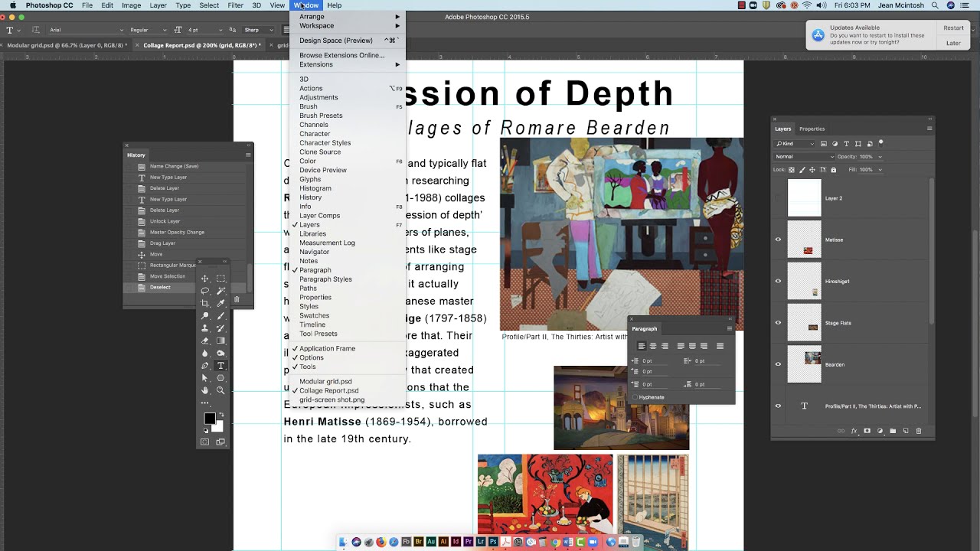
Task: Switch to Modular grid.psd document tab
Action: pos(66,45)
